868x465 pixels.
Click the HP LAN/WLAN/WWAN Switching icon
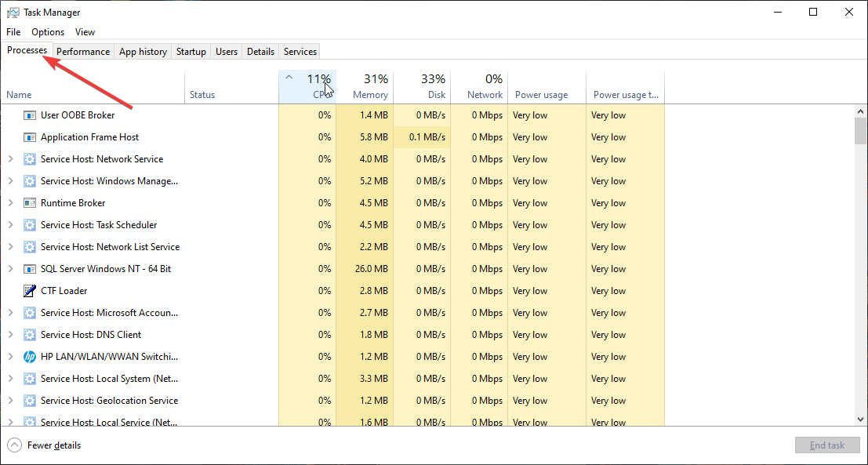[30, 357]
